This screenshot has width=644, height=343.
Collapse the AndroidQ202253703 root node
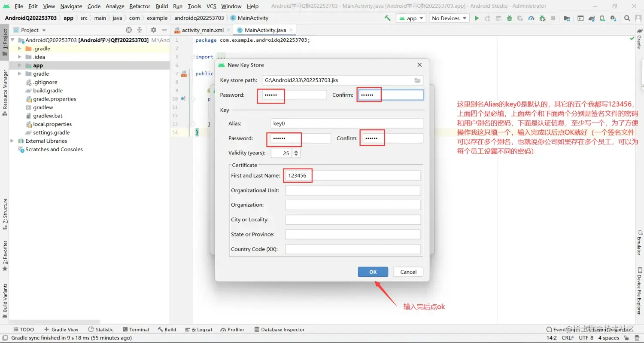tap(12, 40)
